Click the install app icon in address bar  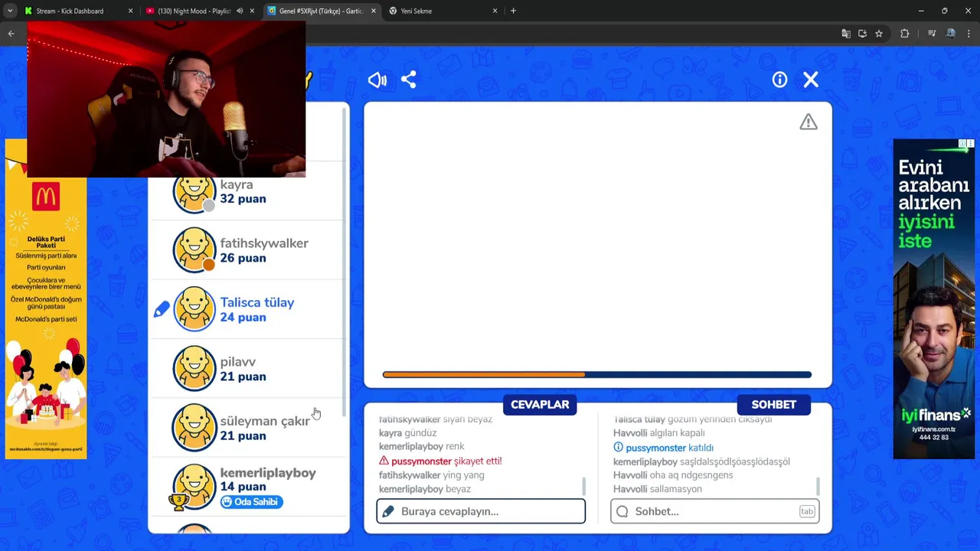(862, 34)
